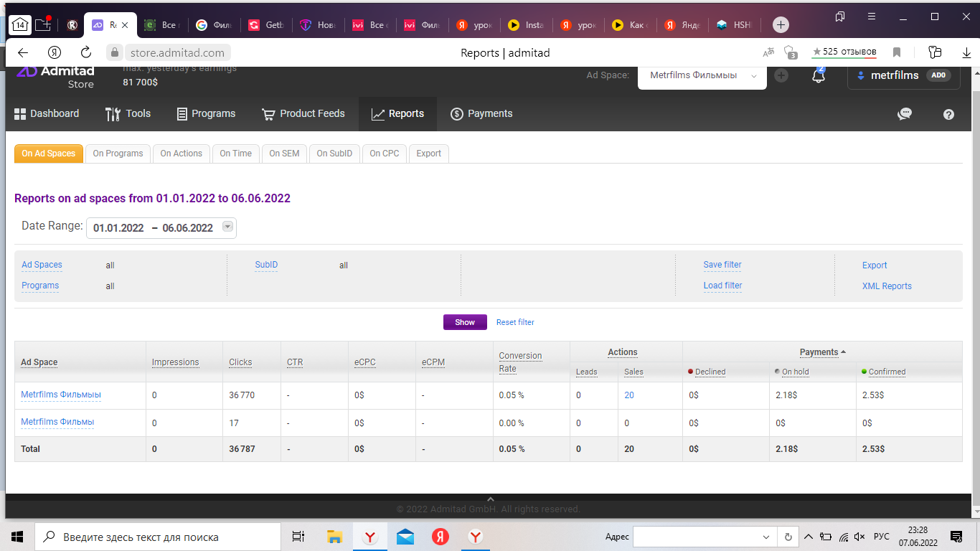Switch to On Time tab
The height and width of the screenshot is (551, 980).
point(235,154)
